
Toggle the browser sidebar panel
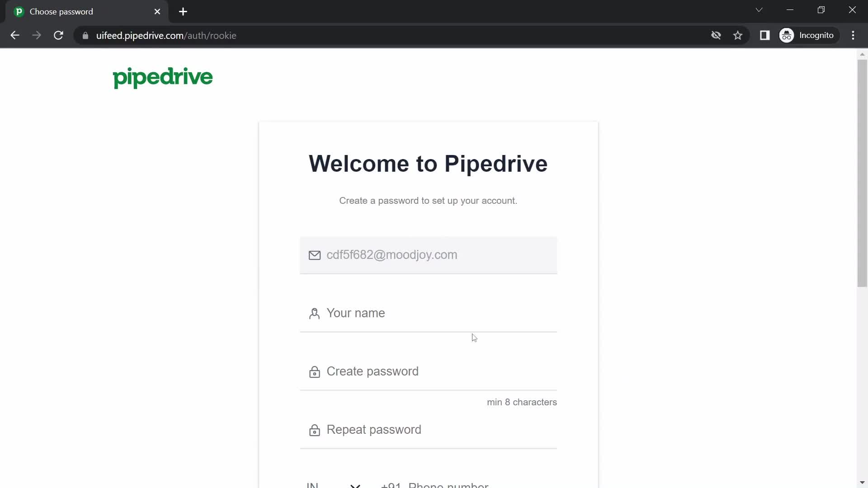coord(765,35)
